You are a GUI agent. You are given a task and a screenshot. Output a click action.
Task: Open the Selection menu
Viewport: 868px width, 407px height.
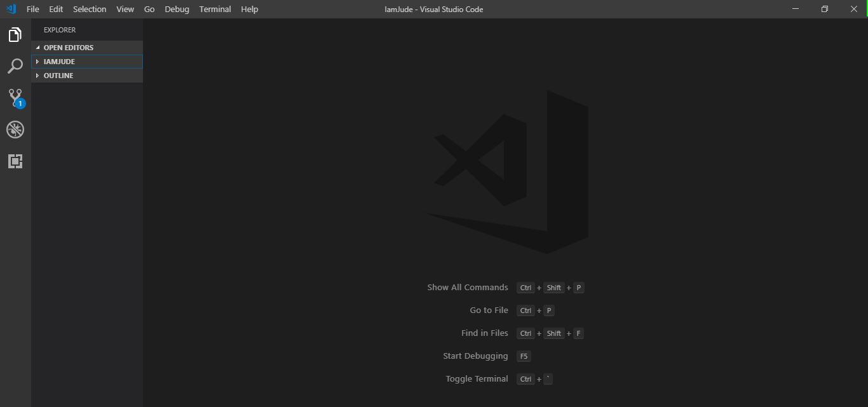click(90, 9)
